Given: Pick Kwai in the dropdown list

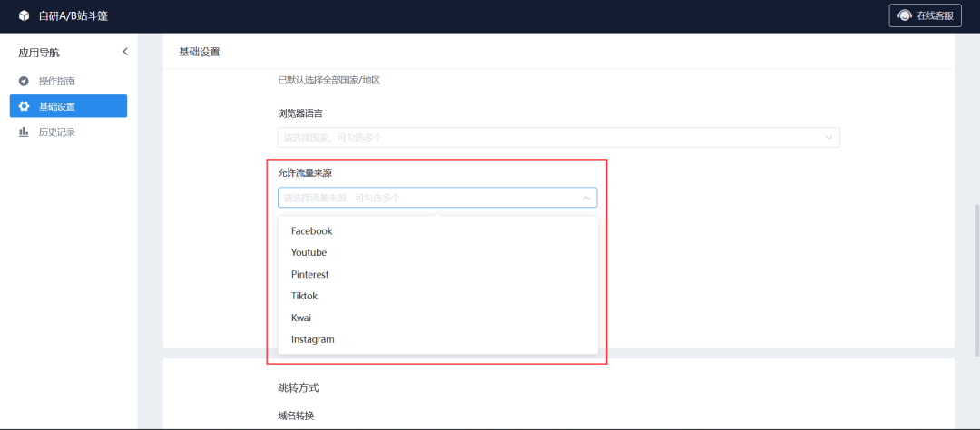Looking at the screenshot, I should pos(438,318).
